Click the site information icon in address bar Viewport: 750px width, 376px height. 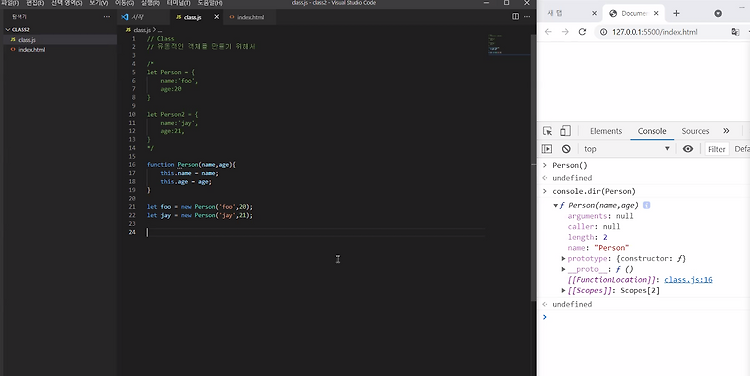click(x=604, y=32)
